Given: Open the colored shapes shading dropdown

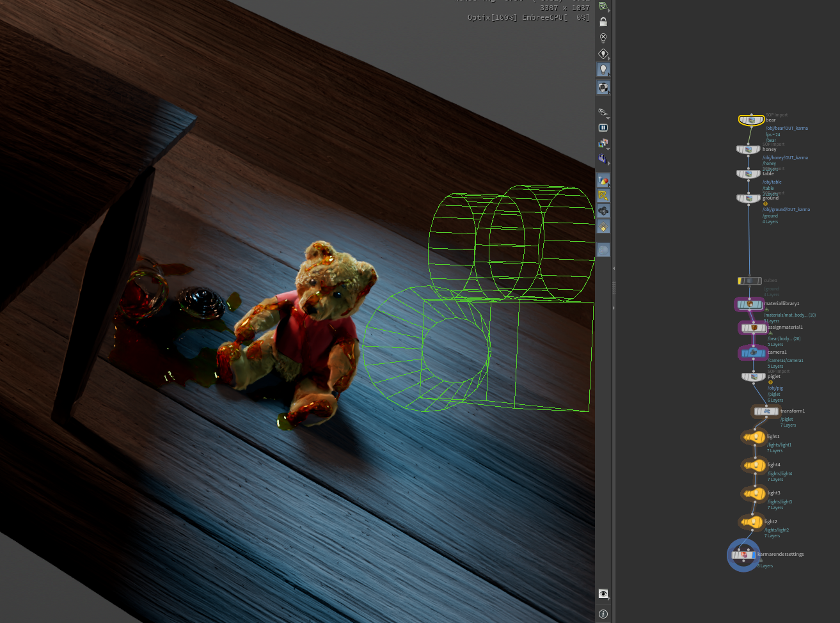Looking at the screenshot, I should tap(603, 180).
